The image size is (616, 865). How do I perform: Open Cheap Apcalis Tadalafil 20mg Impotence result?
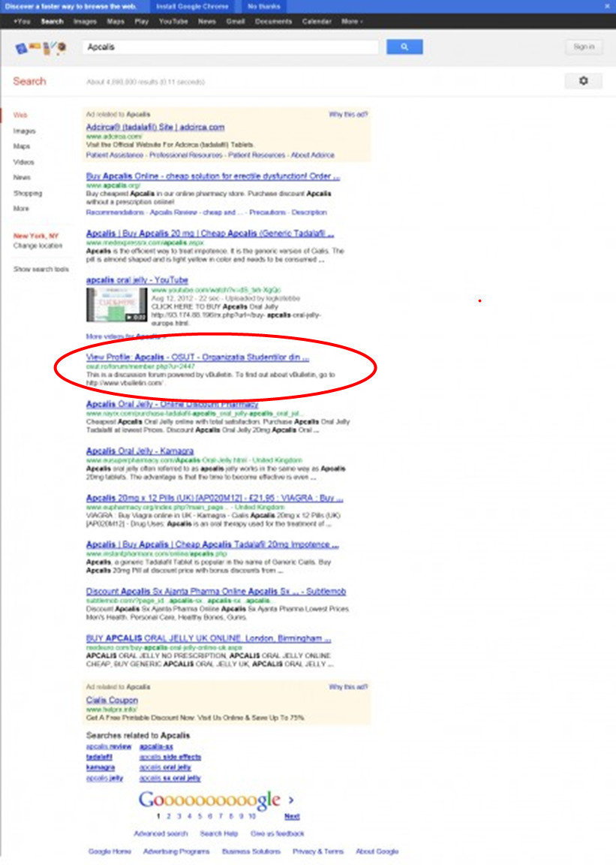point(212,544)
